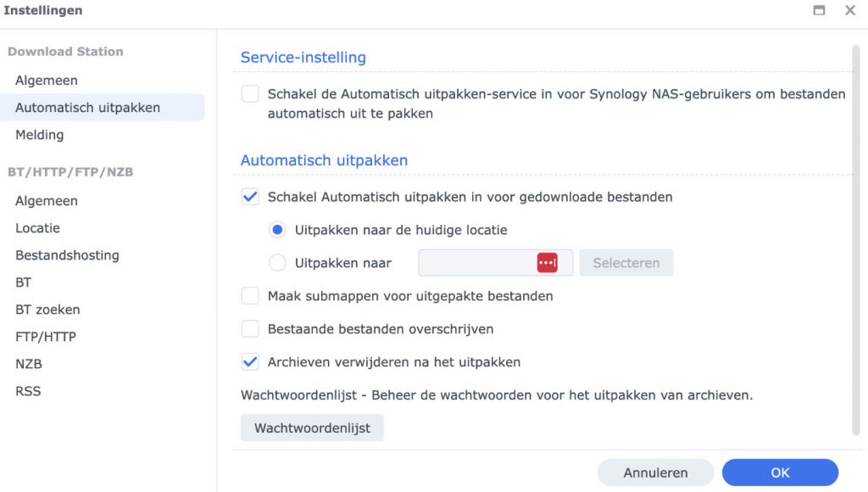Open the RSS settings section
The width and height of the screenshot is (868, 492).
coord(28,390)
